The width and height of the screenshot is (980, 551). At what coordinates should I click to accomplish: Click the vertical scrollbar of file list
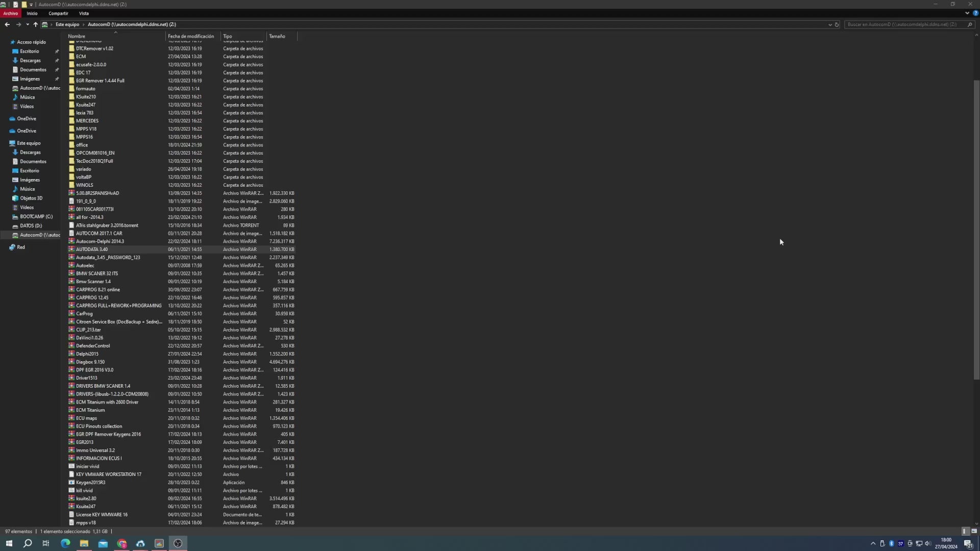pyautogui.click(x=976, y=230)
